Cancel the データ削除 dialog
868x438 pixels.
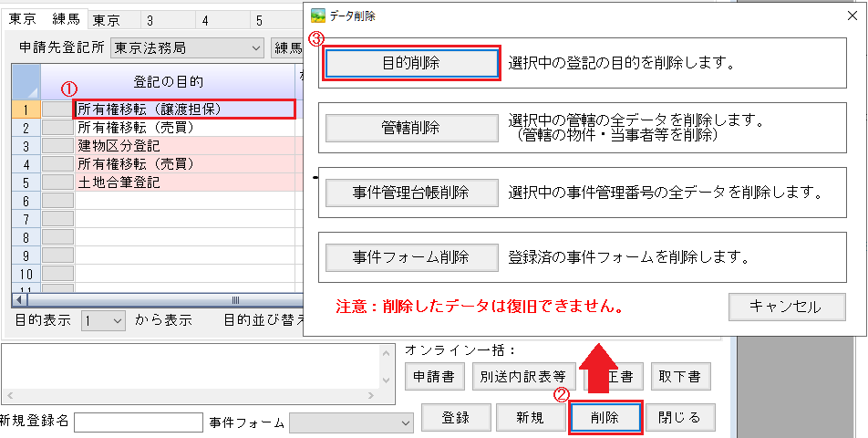(x=787, y=307)
